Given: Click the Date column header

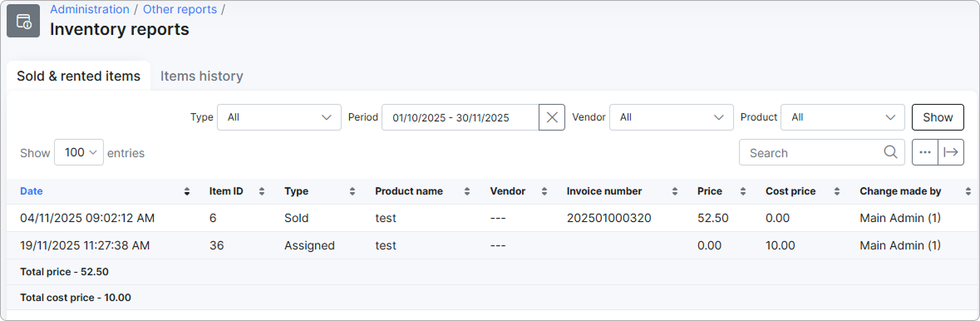Looking at the screenshot, I should [x=32, y=191].
